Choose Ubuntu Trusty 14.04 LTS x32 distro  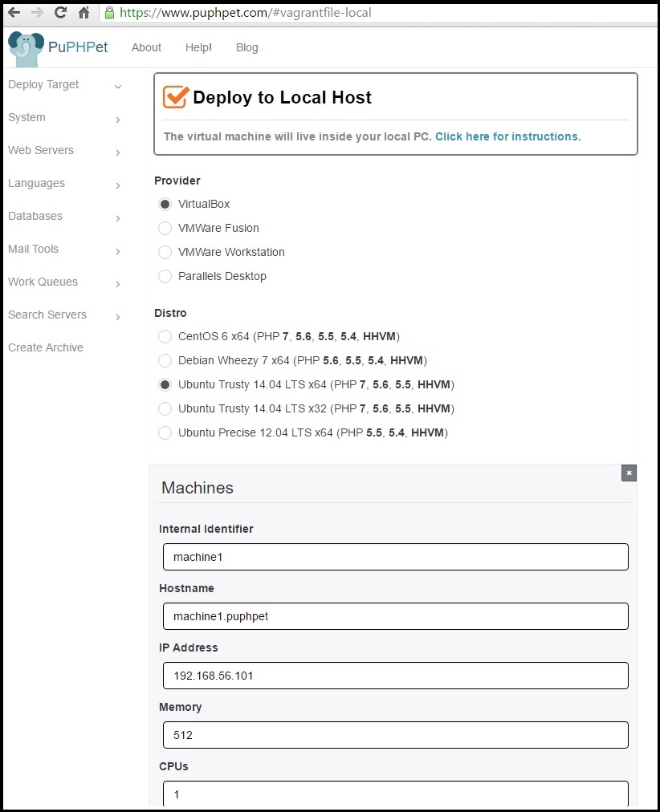tap(165, 408)
